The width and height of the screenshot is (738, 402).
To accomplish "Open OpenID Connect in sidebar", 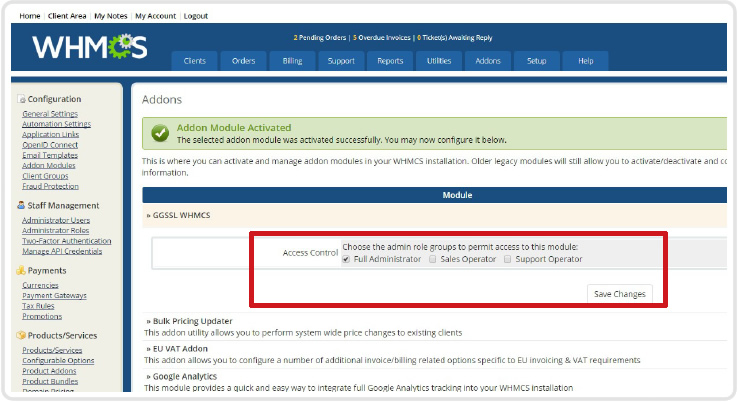I will [x=50, y=145].
